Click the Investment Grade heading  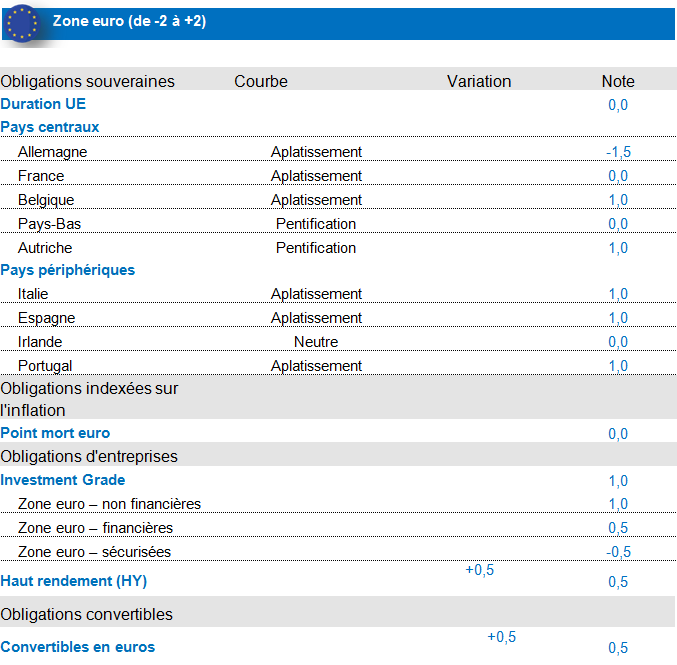(x=63, y=480)
